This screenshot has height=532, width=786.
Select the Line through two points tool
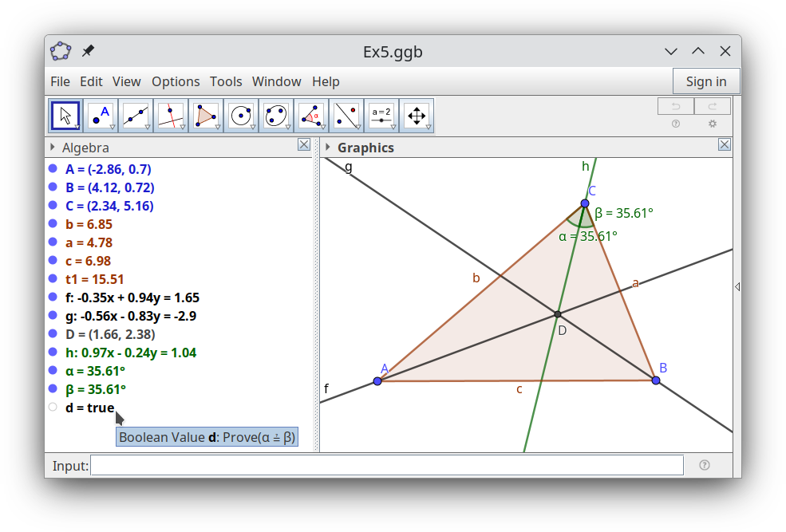point(135,116)
